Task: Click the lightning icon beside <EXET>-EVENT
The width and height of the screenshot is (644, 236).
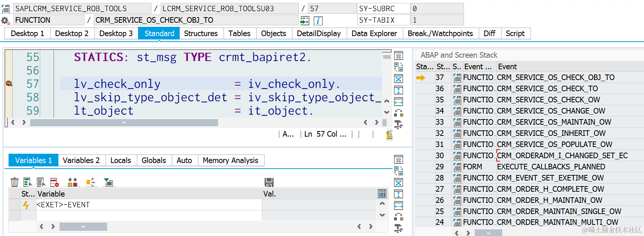Action: pyautogui.click(x=26, y=205)
